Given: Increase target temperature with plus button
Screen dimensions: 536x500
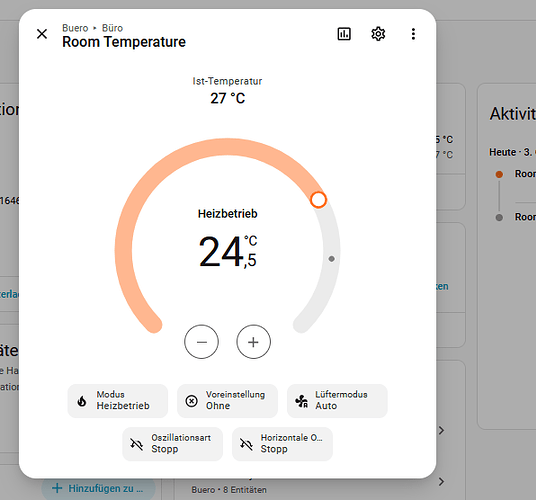Looking at the screenshot, I should tap(253, 342).
